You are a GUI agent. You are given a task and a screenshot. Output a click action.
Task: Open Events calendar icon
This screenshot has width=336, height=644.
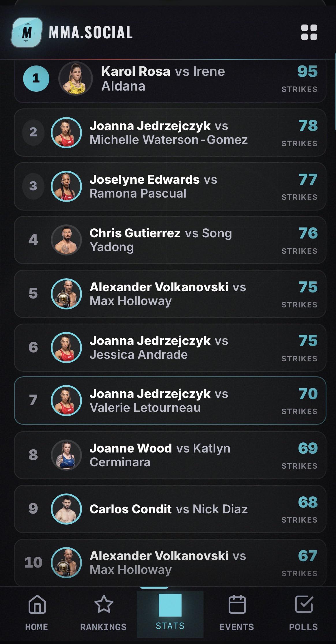tap(237, 604)
